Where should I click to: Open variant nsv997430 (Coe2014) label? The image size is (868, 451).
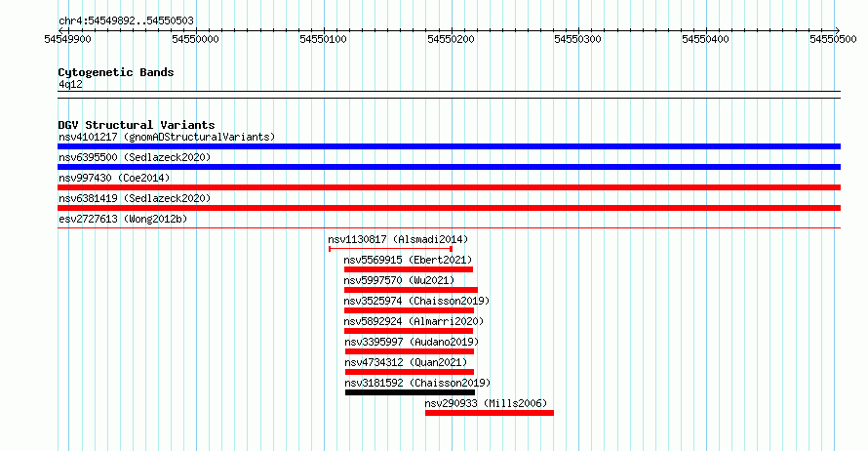114,178
